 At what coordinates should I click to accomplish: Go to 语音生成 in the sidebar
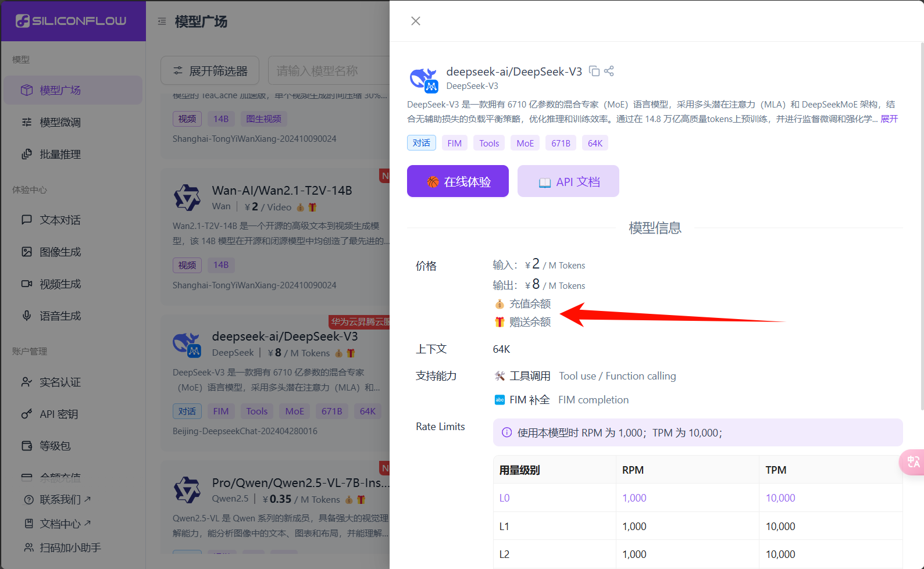point(73,316)
